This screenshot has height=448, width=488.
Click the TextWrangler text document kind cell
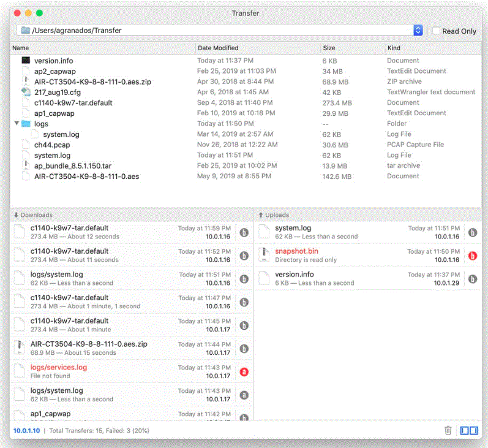pyautogui.click(x=431, y=92)
